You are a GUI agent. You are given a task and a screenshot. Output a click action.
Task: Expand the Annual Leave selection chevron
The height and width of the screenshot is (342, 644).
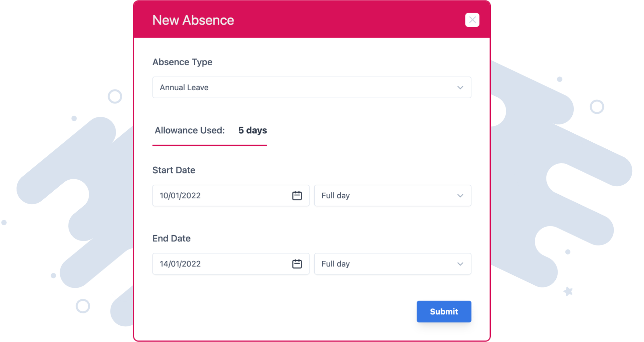[460, 87]
